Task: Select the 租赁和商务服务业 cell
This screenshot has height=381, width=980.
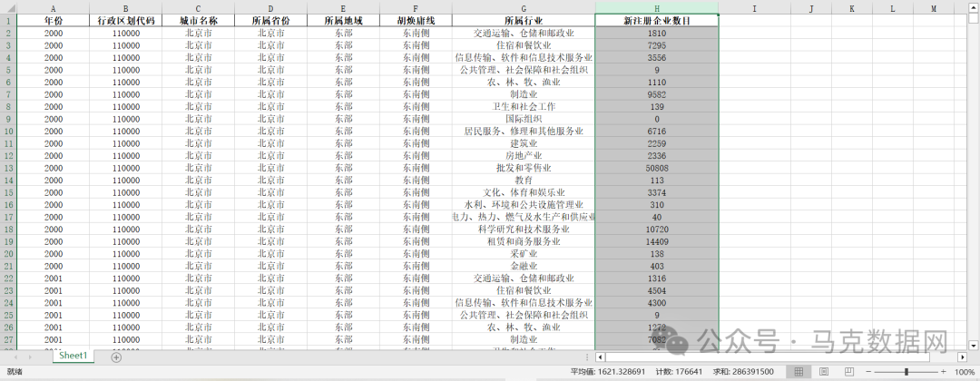Action: tap(524, 241)
